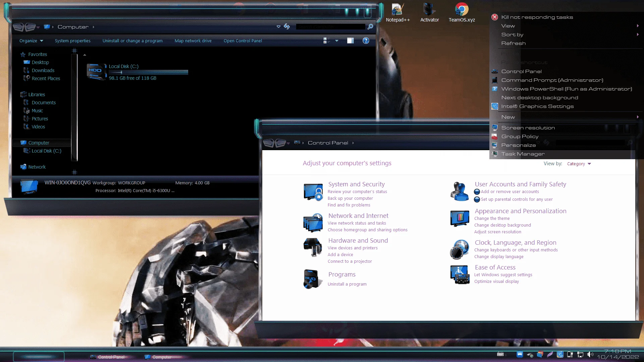Open Add or remove user accounts link
644x362 pixels.
(x=510, y=191)
